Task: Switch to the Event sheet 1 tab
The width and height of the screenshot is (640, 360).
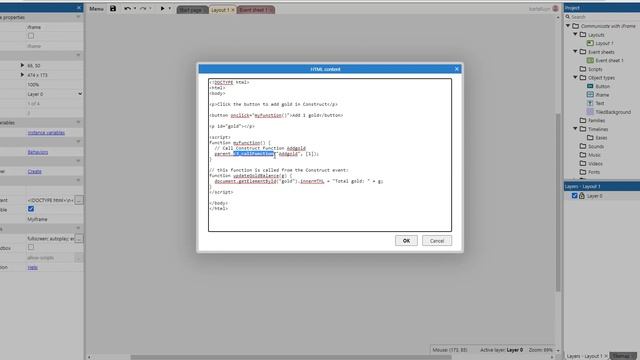Action: click(253, 10)
